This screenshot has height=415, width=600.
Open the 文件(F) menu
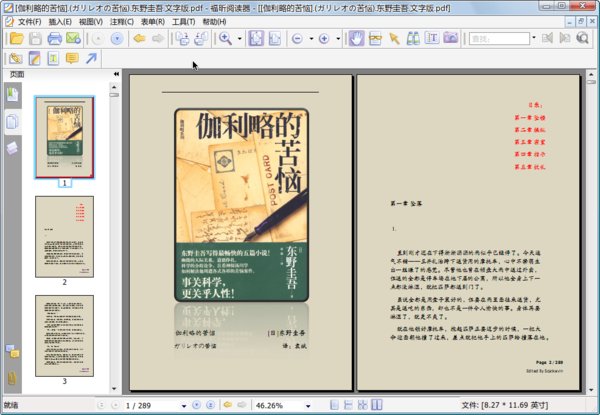click(x=26, y=21)
